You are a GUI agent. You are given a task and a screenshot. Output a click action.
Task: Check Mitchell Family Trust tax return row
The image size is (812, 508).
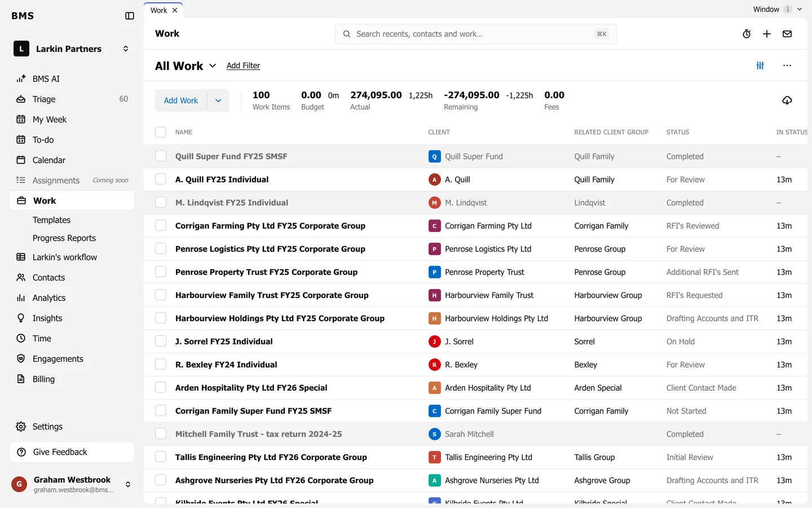click(161, 434)
